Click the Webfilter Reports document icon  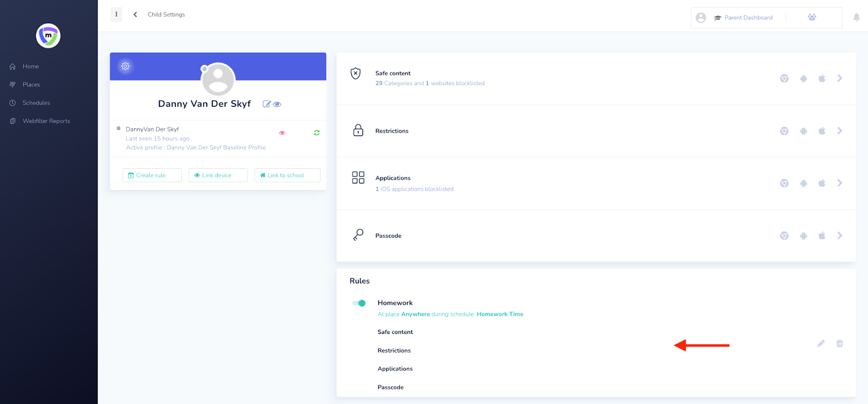(12, 121)
